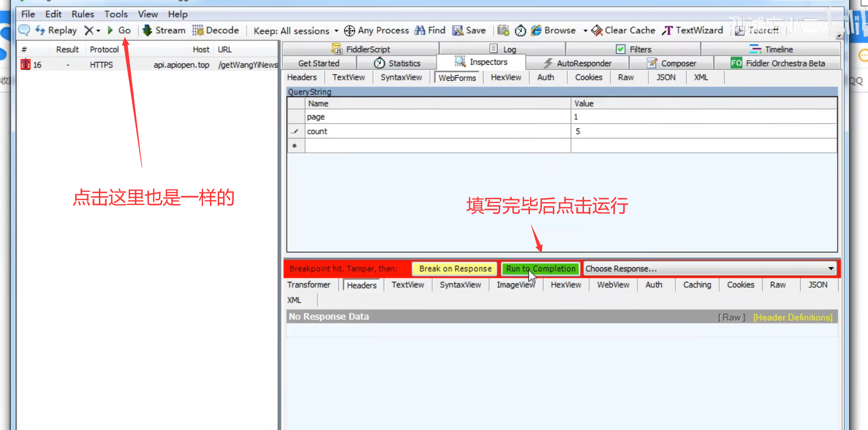Screen dimensions: 868x430
Task: Select request WebForms inspector tab
Action: tap(457, 78)
